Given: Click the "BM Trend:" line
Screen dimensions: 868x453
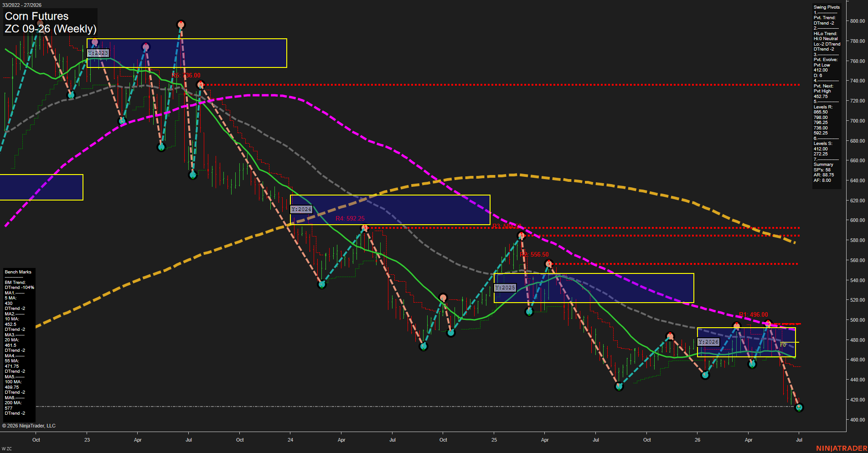Looking at the screenshot, I should coord(15,283).
